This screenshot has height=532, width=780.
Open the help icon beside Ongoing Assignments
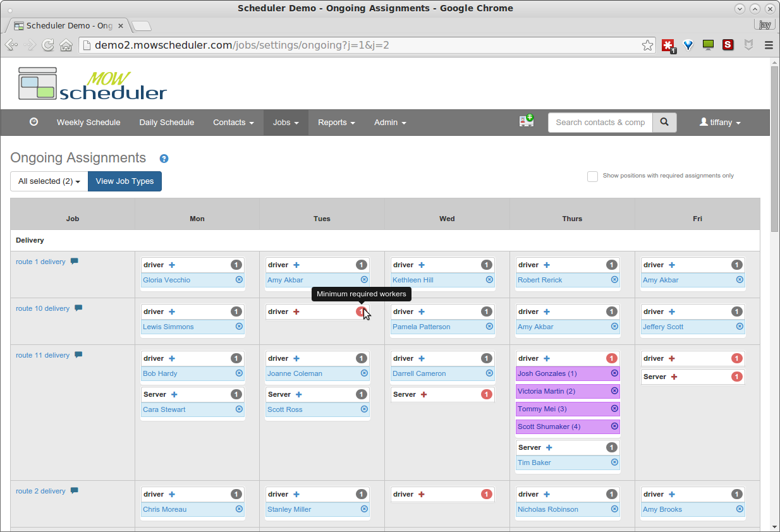[x=164, y=159]
